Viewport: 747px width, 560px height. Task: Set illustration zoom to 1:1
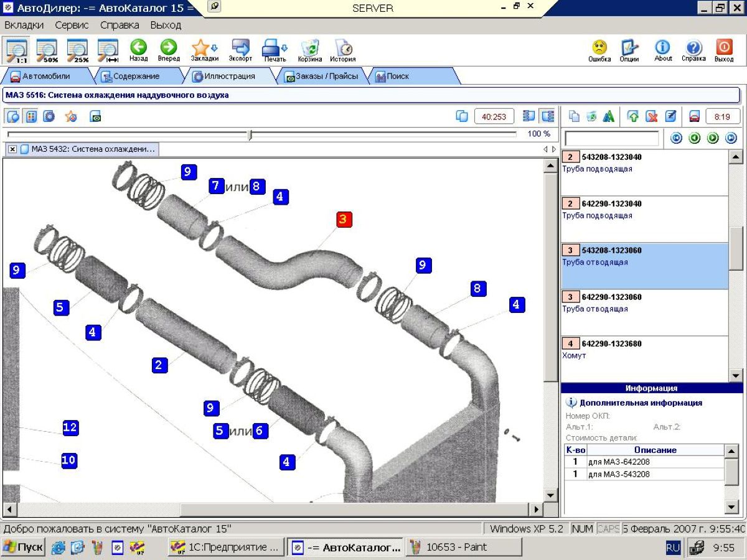point(17,50)
